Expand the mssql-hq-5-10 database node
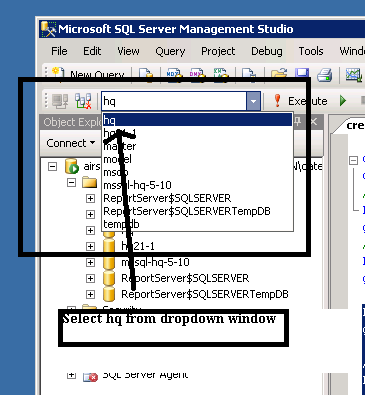365x395 pixels. point(90,262)
